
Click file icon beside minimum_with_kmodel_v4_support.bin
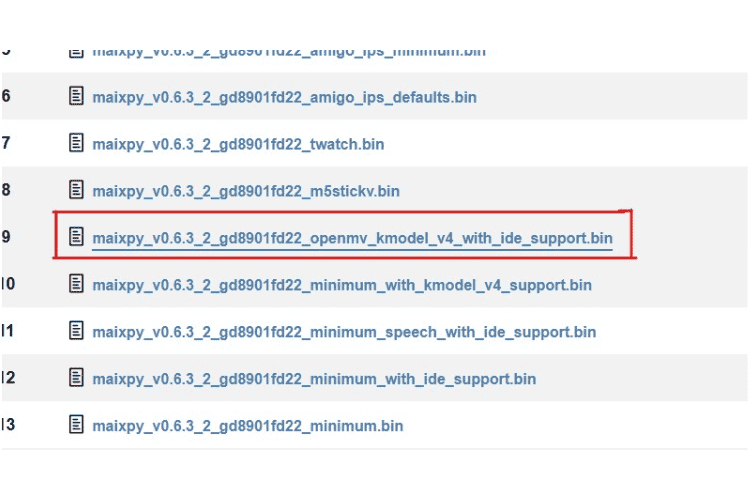coord(76,284)
